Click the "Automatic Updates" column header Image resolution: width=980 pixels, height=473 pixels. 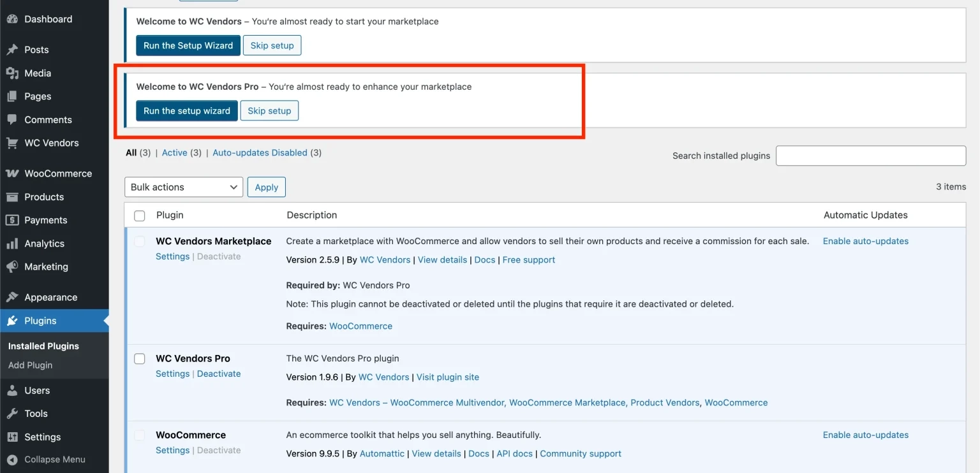pos(866,215)
